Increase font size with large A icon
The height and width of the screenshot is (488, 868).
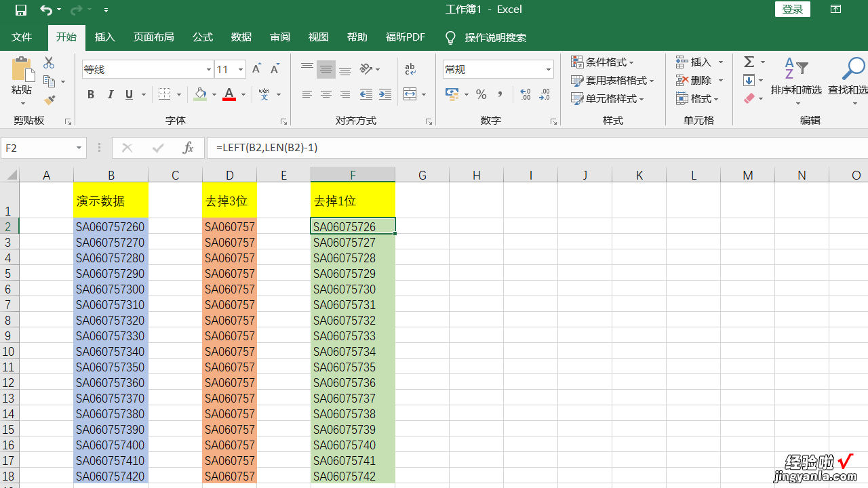[256, 69]
